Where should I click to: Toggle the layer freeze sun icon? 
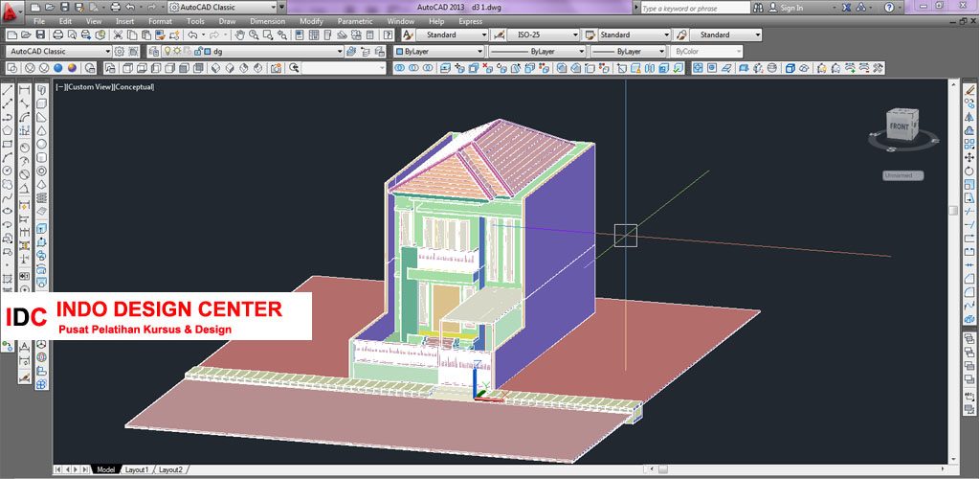(177, 52)
